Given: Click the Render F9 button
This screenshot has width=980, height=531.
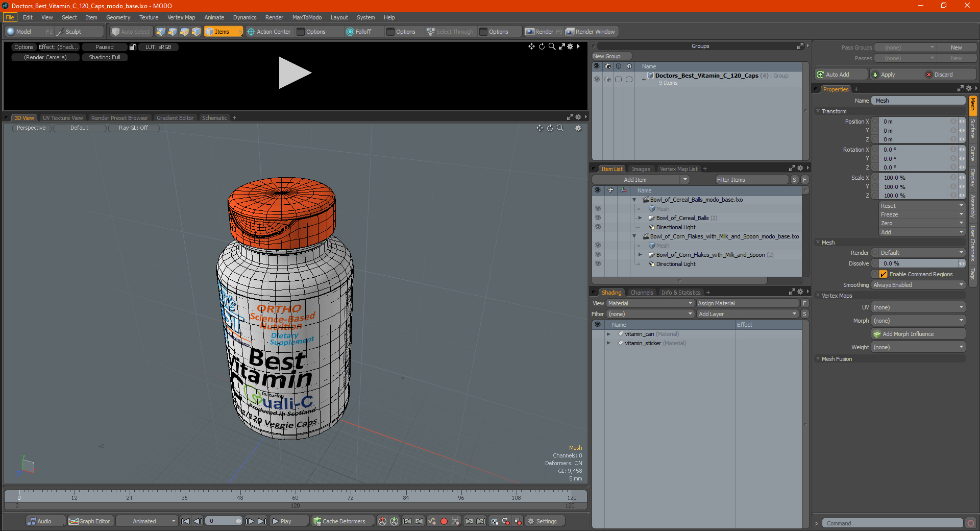Looking at the screenshot, I should (544, 32).
